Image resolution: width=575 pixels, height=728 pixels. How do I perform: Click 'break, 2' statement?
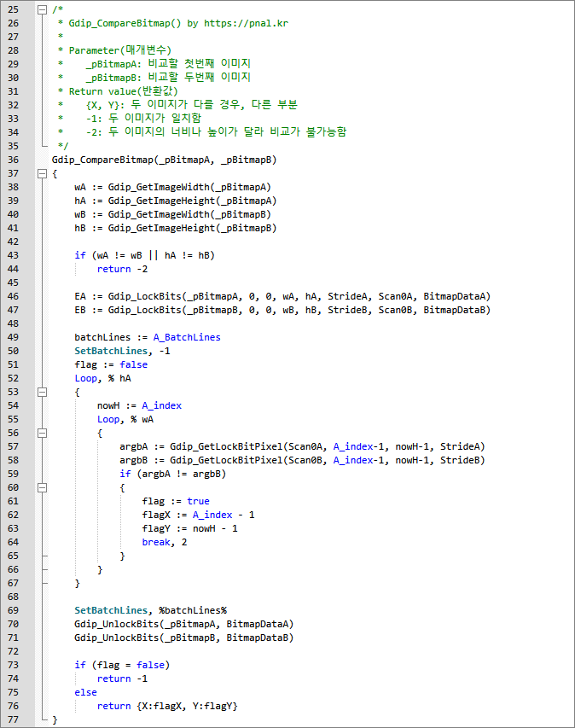pyautogui.click(x=165, y=542)
